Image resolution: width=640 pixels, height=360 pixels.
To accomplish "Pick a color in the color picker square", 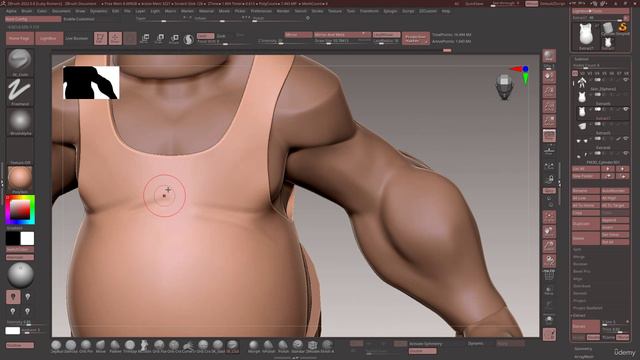I will (x=20, y=210).
